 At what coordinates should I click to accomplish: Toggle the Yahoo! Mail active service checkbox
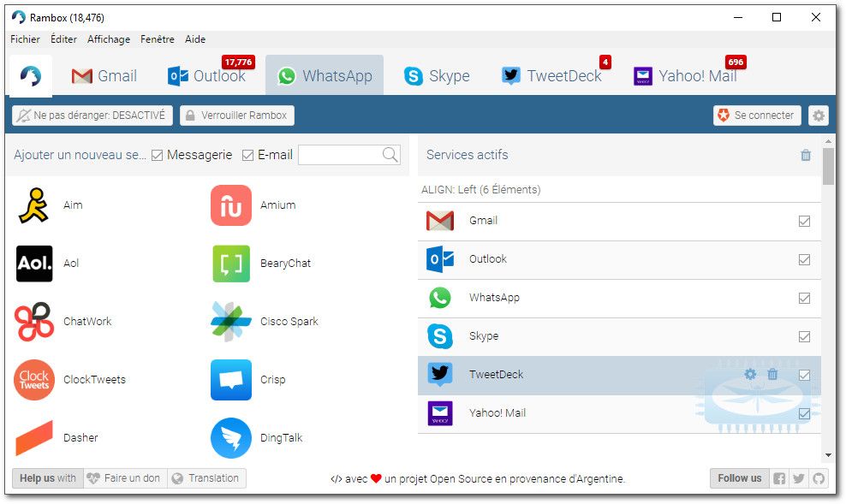coord(804,414)
